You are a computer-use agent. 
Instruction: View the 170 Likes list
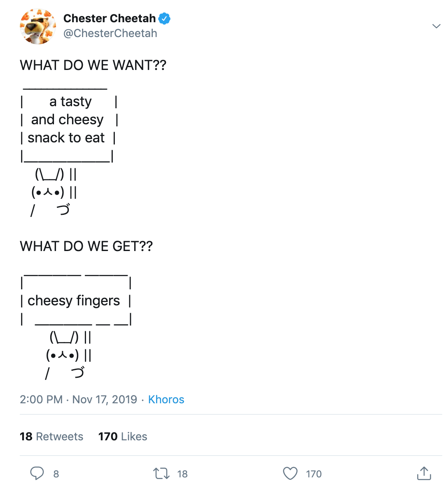click(x=123, y=437)
